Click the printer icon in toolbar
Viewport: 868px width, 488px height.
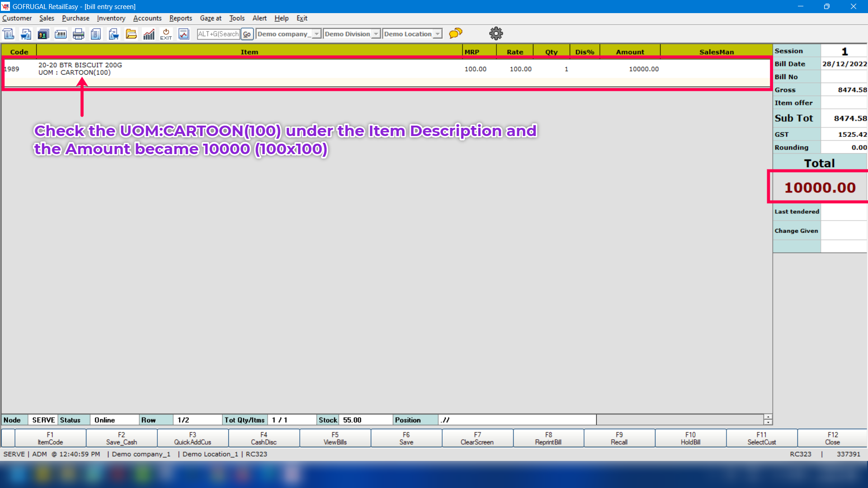tap(78, 34)
